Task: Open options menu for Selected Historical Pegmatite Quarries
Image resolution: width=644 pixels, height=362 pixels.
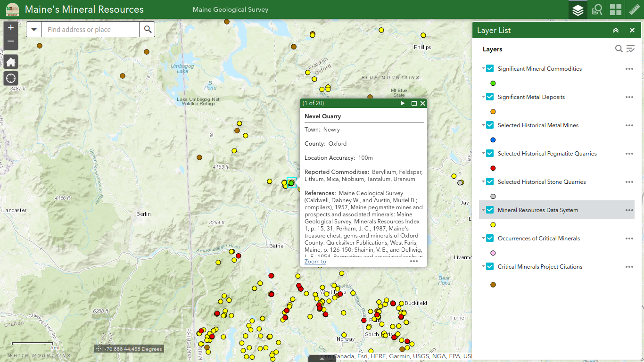Action: click(x=629, y=154)
